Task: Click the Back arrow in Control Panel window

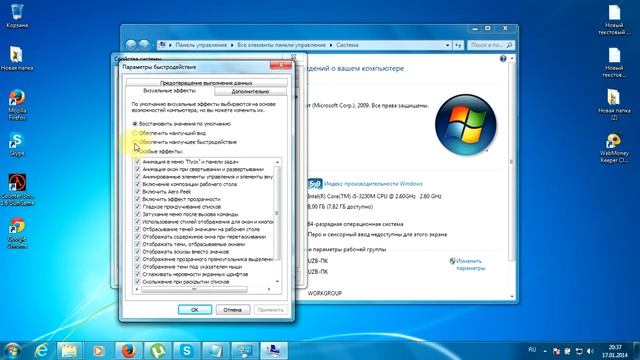Action: [x=131, y=44]
